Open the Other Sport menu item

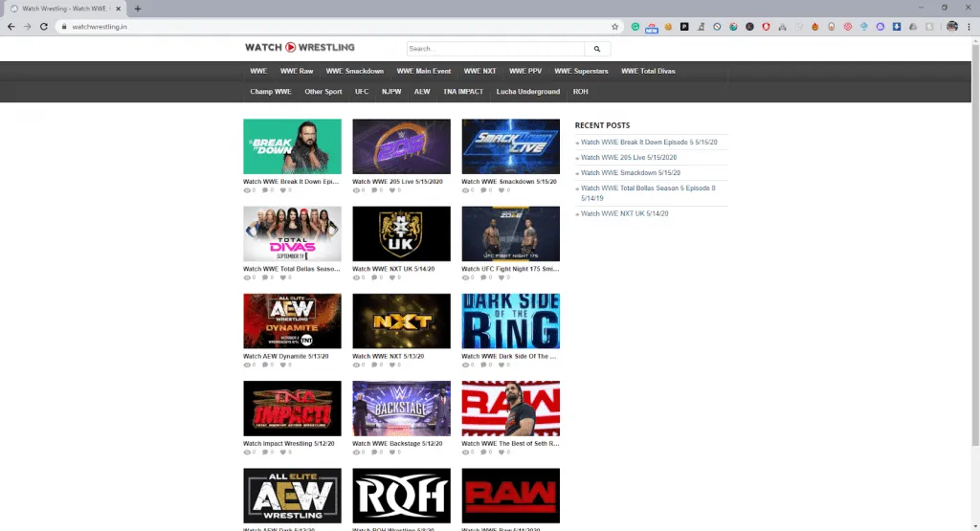click(323, 92)
